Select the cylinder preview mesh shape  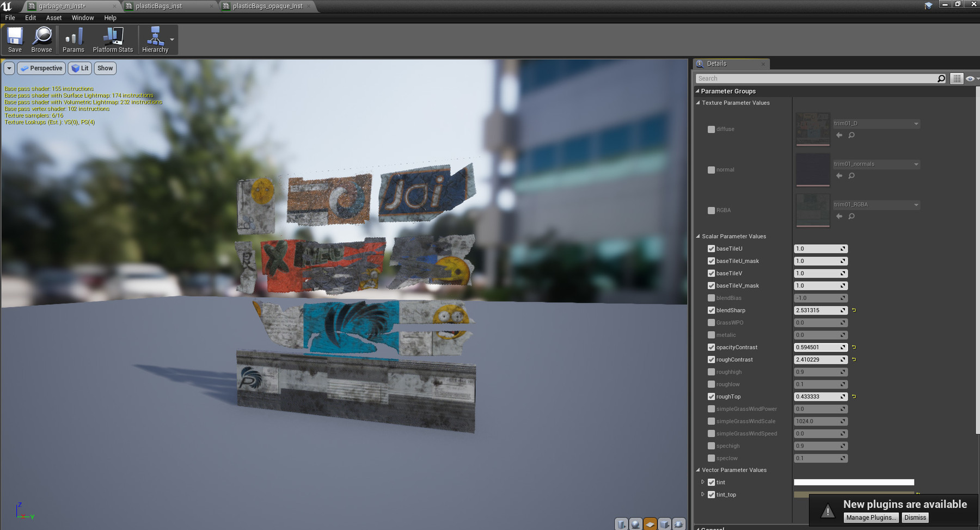tap(622, 523)
